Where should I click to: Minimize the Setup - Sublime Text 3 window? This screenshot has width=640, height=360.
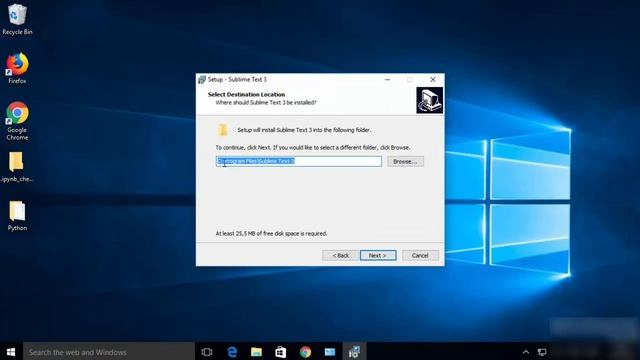387,80
